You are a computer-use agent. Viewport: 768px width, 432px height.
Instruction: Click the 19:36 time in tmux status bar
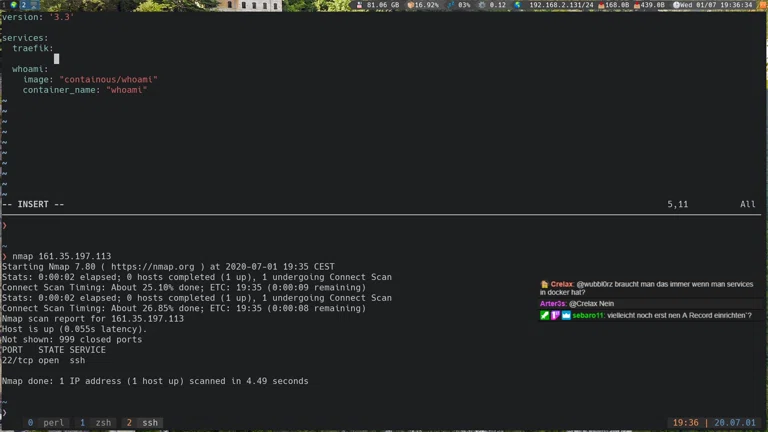(685, 423)
